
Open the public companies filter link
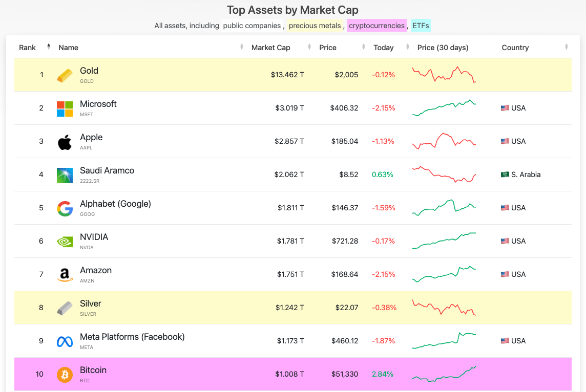pos(252,26)
